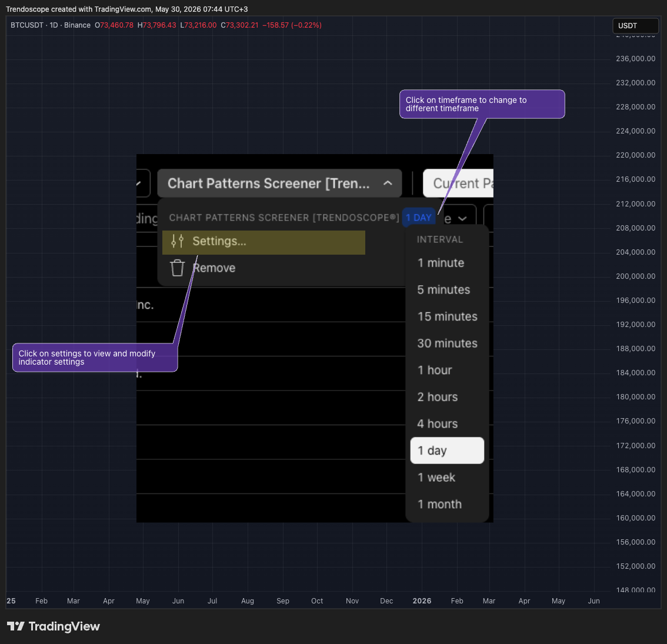
Task: Select 1 minute interval
Action: point(446,263)
